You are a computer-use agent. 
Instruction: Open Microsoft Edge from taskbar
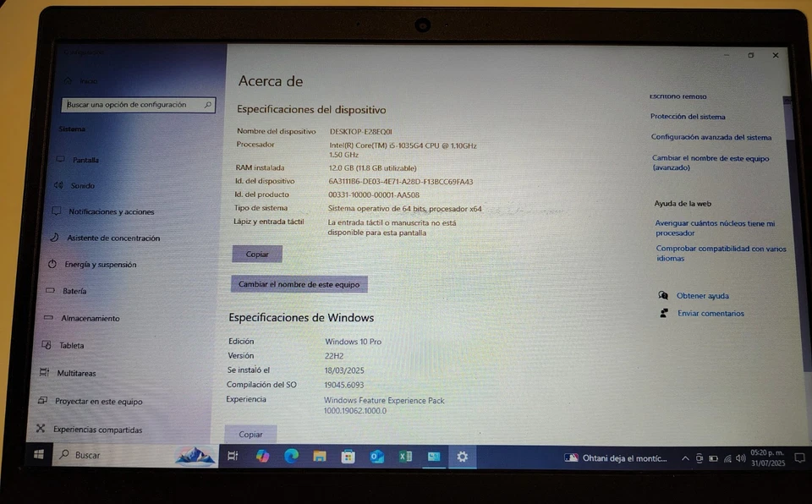[x=292, y=456]
